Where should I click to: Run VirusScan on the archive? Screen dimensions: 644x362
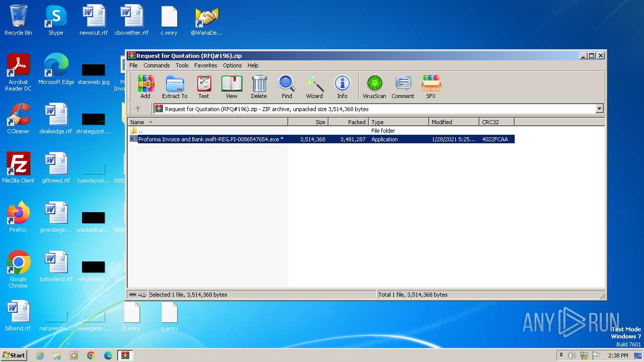click(375, 86)
